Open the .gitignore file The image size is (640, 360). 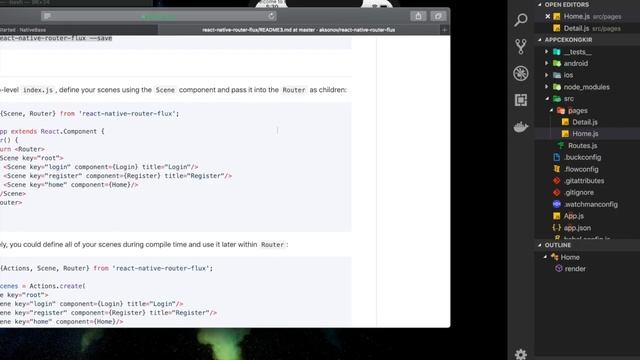coord(579,192)
